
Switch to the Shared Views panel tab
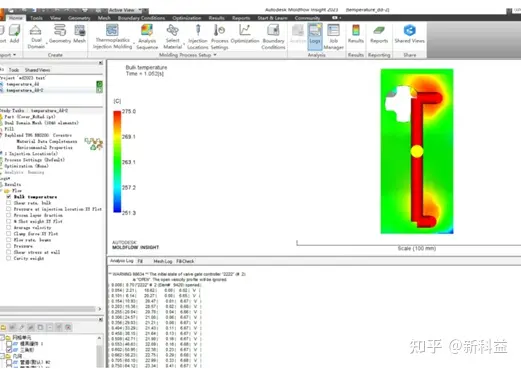pos(37,70)
